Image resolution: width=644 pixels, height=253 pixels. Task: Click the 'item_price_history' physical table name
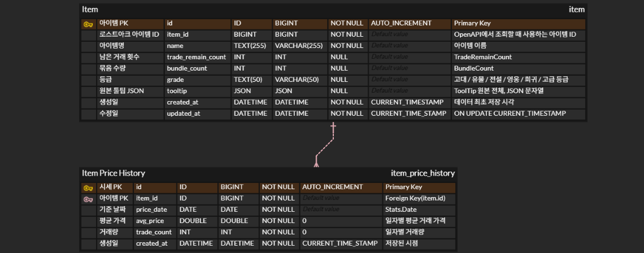423,173
